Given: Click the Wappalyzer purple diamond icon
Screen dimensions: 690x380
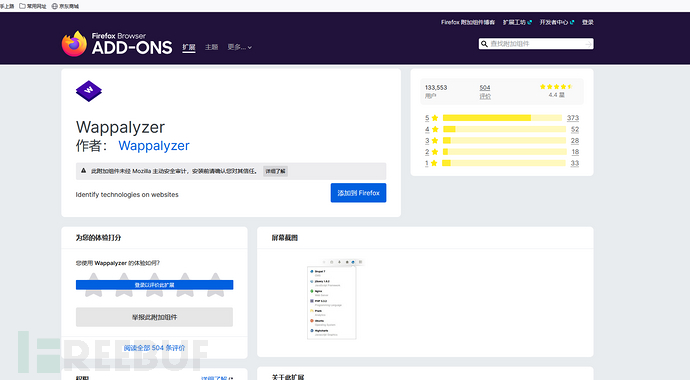Looking at the screenshot, I should click(x=89, y=91).
